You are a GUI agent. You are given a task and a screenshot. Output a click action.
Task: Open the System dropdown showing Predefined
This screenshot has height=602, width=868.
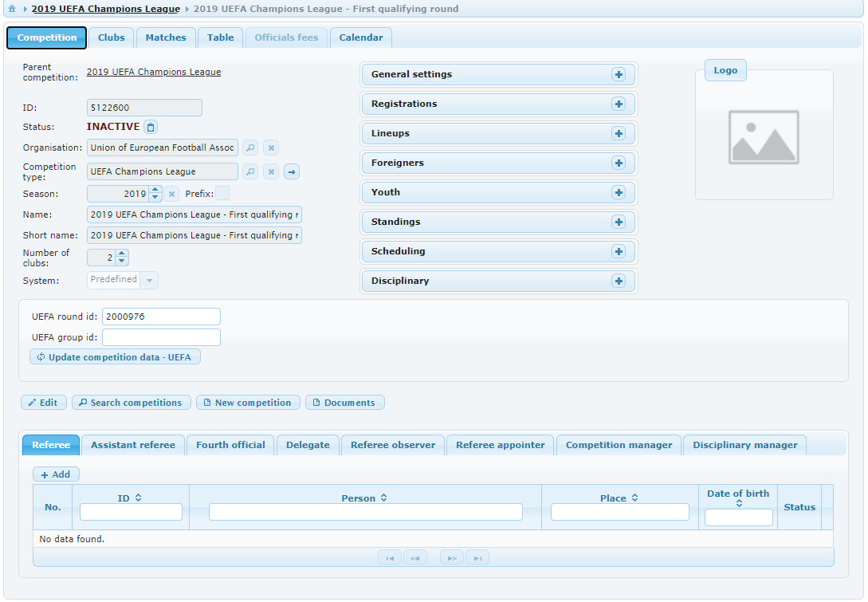click(150, 280)
